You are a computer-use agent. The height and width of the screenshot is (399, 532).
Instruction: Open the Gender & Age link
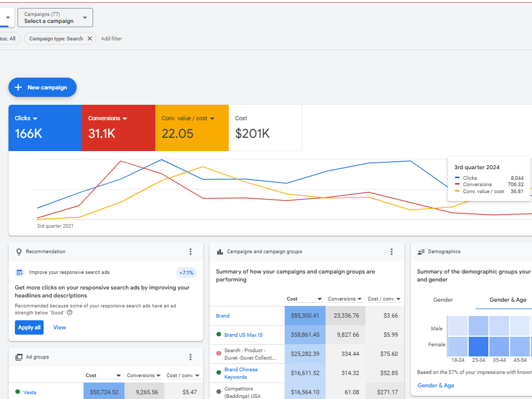point(436,385)
